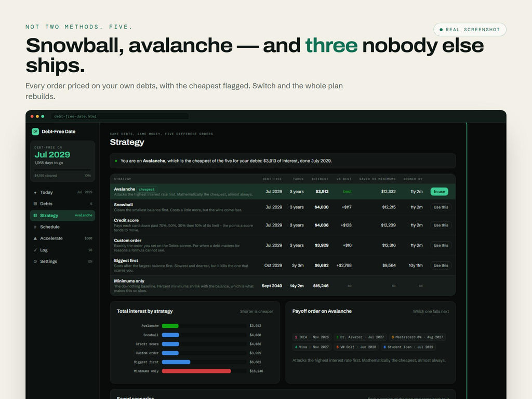Click the Real Screenshot badge
532x399 pixels.
470,30
